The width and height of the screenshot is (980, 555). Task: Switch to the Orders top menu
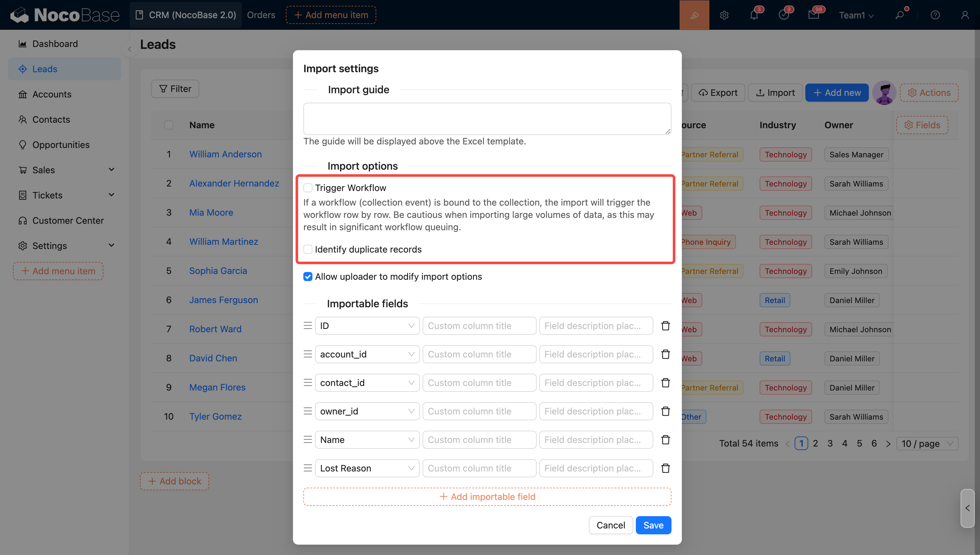[x=261, y=15]
